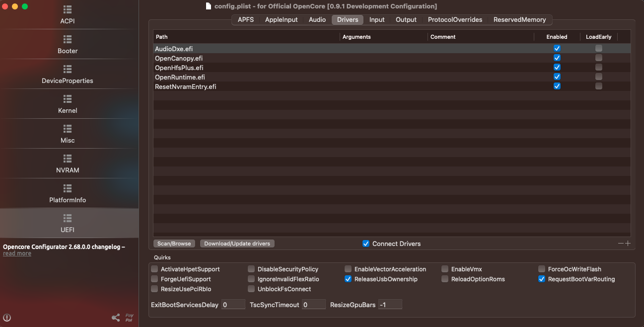644x327 pixels.
Task: Open the NVRAM sidebar icon
Action: tap(68, 158)
